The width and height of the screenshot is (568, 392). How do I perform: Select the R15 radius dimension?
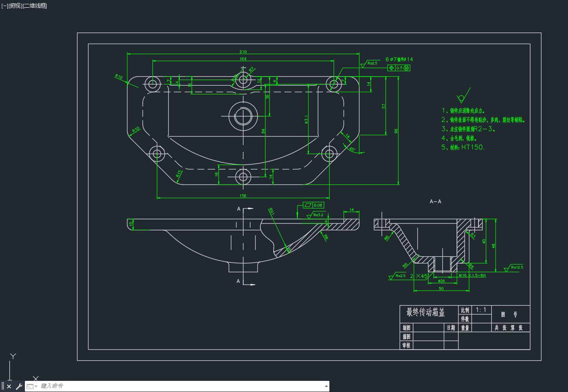tap(179, 174)
